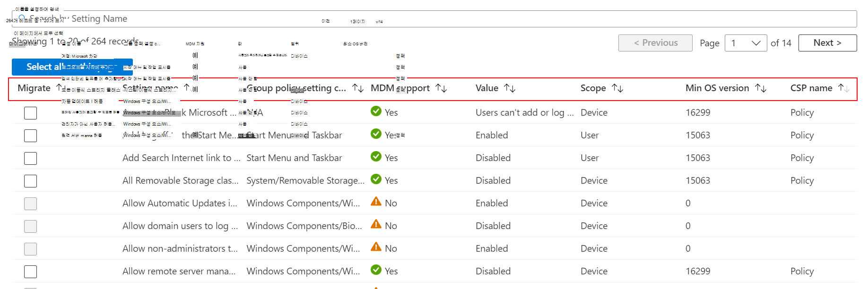This screenshot has width=868, height=289.
Task: Sort by Value column arrows
Action: 510,88
